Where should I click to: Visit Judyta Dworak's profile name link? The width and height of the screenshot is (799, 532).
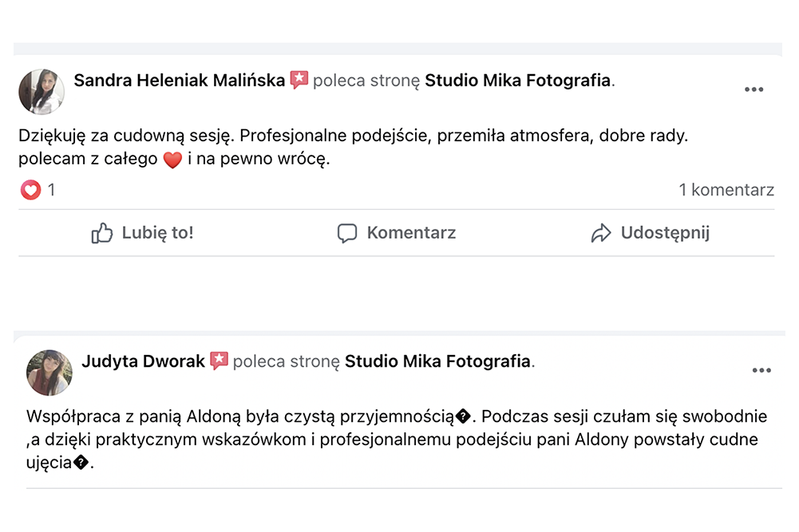point(144,361)
